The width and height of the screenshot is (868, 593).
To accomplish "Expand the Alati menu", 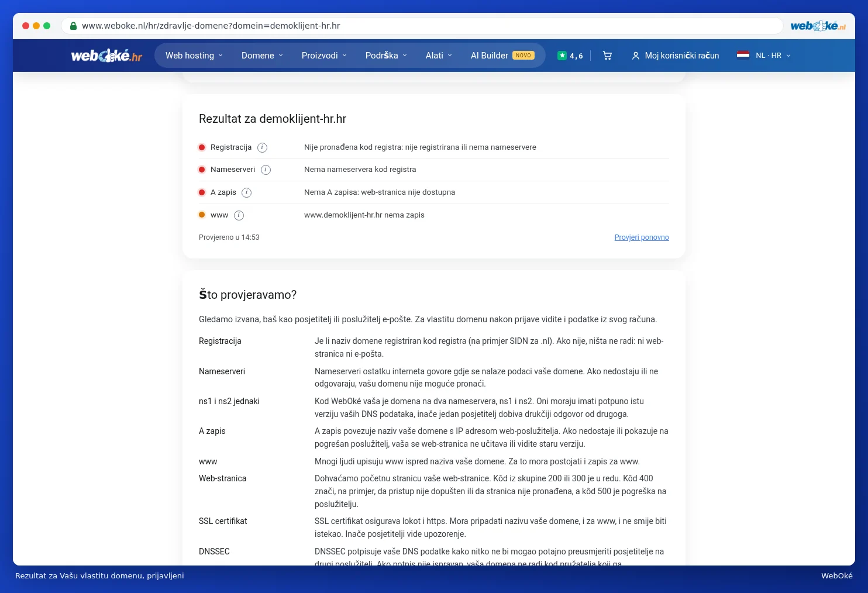I will coord(439,56).
